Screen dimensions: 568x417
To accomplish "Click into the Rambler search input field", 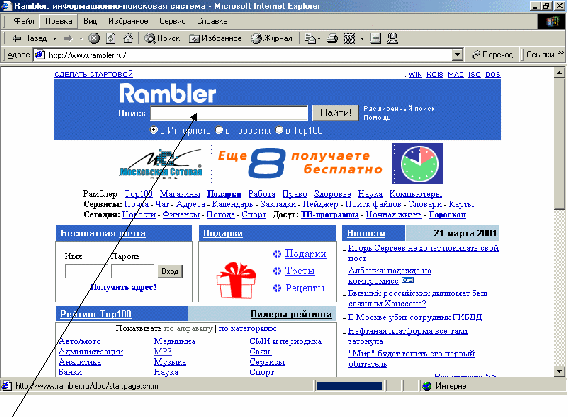I will coord(229,113).
